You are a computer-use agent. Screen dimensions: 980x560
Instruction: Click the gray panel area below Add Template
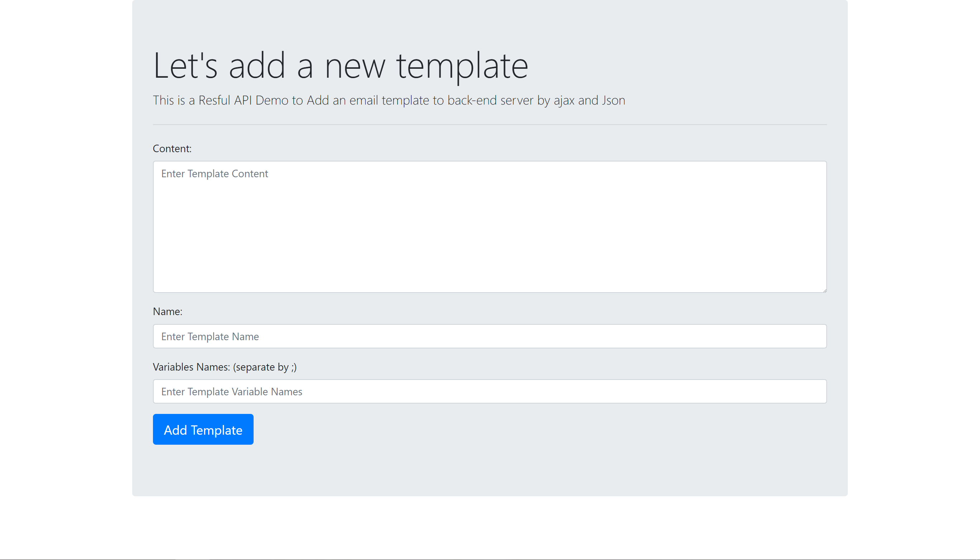pyautogui.click(x=489, y=471)
